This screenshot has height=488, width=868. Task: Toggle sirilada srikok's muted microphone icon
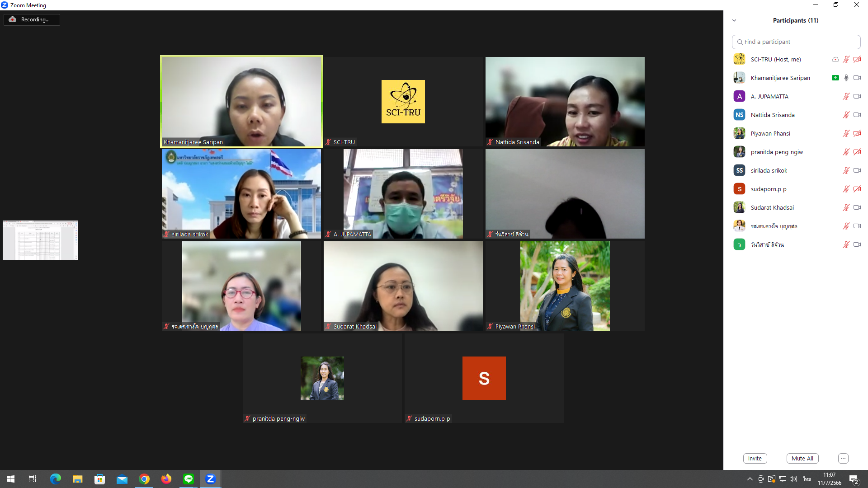[846, 170]
